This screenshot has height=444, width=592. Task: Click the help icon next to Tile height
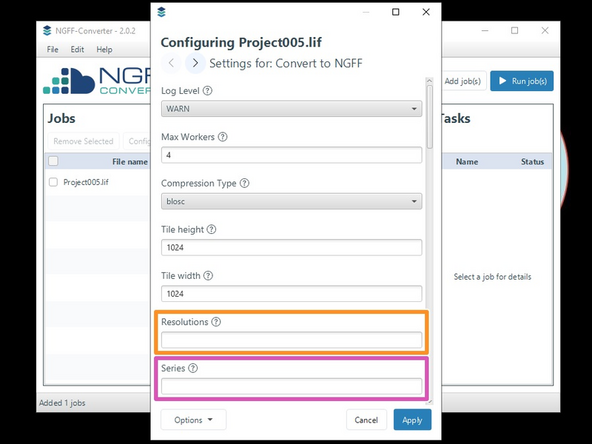pyautogui.click(x=211, y=229)
